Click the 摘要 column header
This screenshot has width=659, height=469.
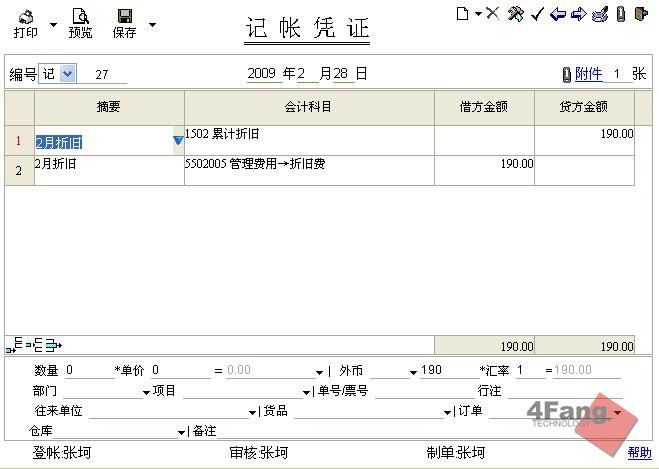109,107
